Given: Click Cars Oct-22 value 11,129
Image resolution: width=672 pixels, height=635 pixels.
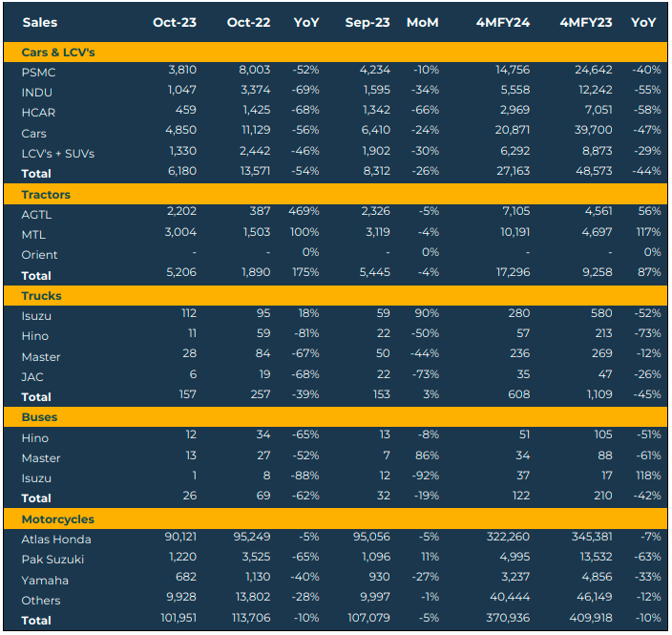Looking at the screenshot, I should 256,130.
